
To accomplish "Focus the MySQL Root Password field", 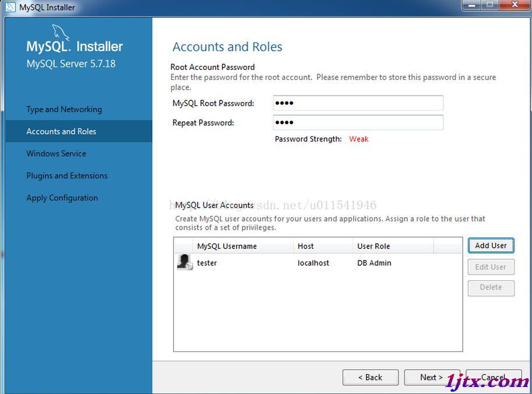I will 358,103.
